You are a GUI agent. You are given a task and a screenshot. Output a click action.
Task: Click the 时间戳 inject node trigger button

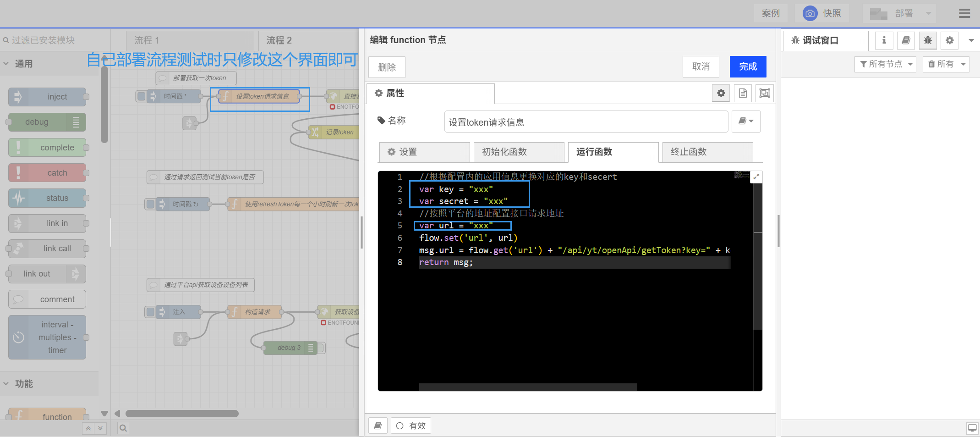point(142,96)
